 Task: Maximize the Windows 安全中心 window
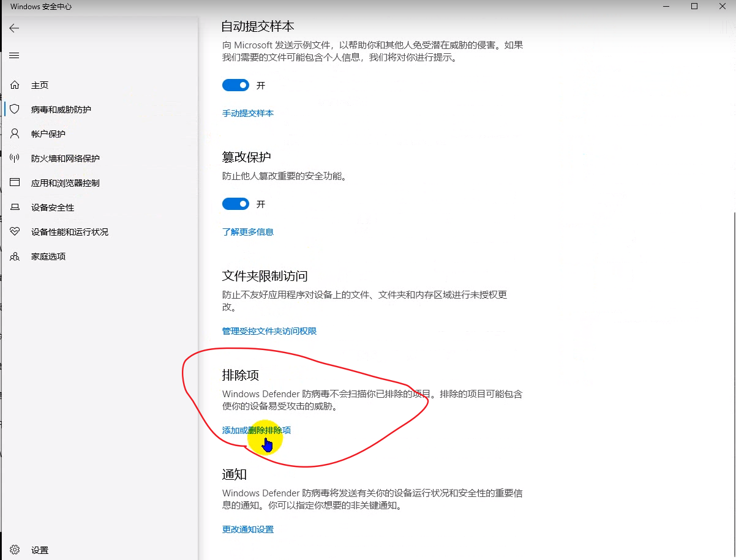tap(694, 6)
